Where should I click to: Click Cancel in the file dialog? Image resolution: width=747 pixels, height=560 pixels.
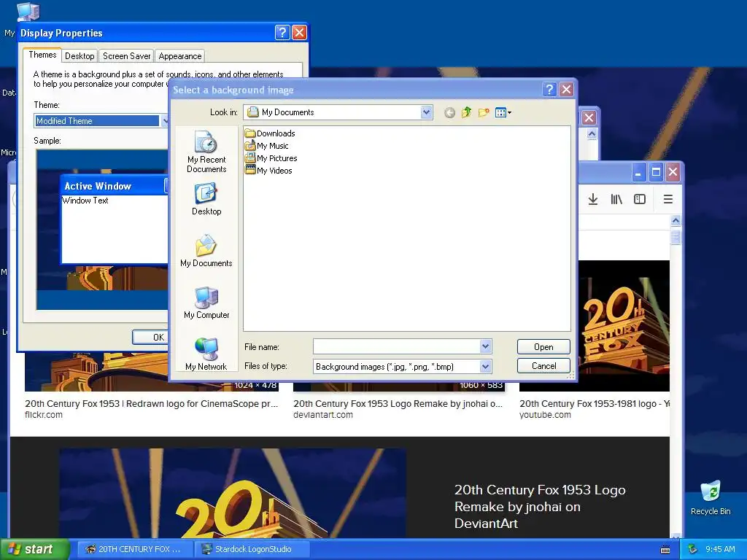pos(543,366)
